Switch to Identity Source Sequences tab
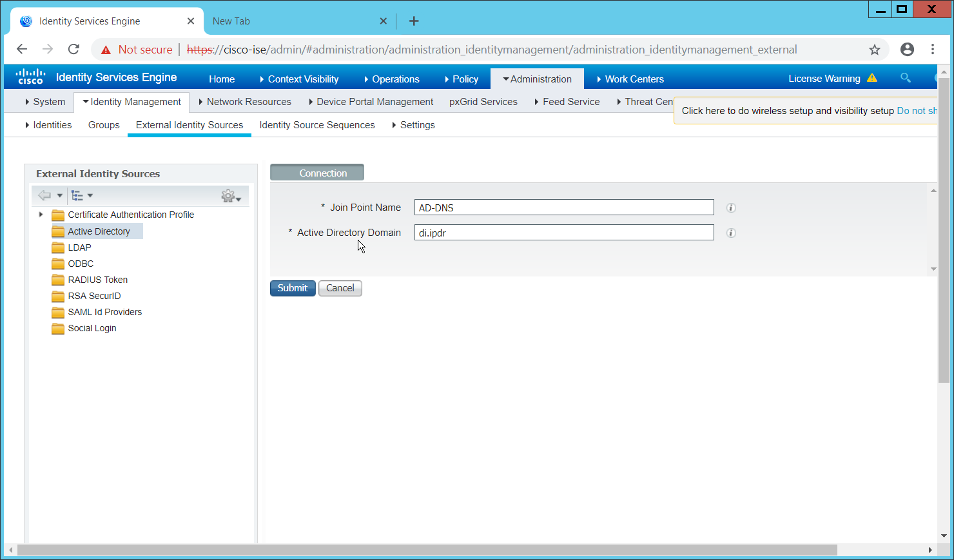The image size is (954, 560). [x=316, y=125]
